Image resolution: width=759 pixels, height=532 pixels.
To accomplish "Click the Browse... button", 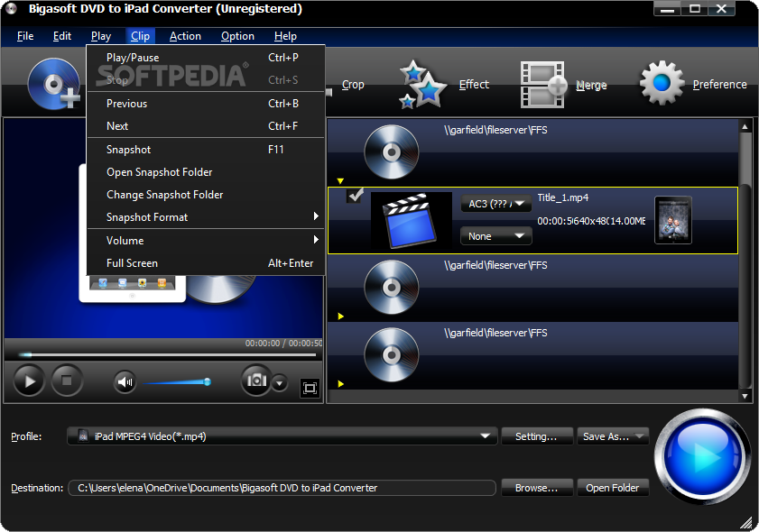I will click(x=537, y=488).
